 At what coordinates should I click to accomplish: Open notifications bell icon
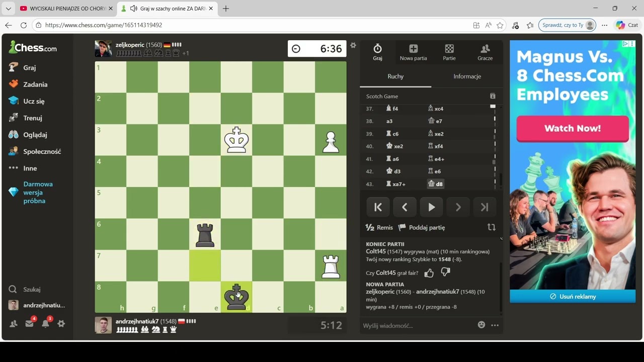pyautogui.click(x=45, y=324)
